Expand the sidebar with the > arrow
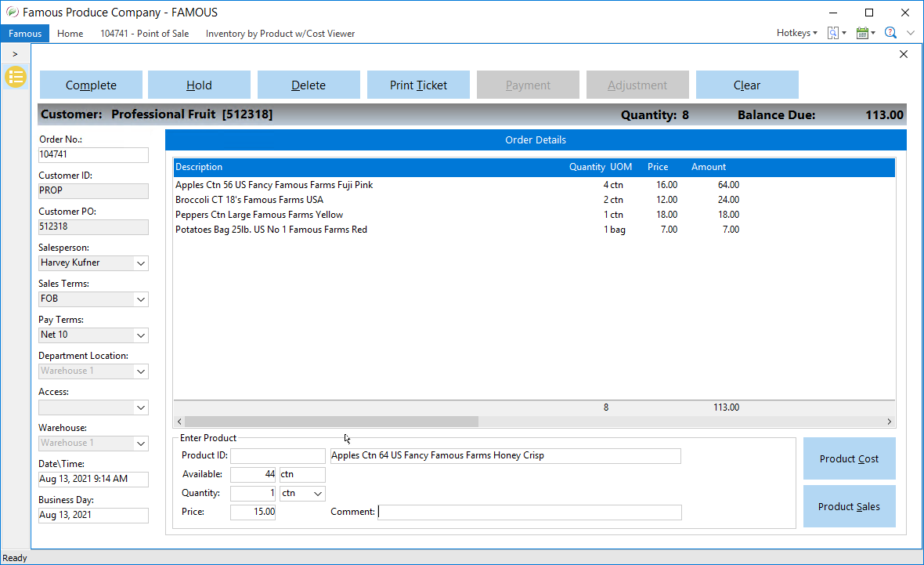Viewport: 924px width, 565px height. (16, 54)
